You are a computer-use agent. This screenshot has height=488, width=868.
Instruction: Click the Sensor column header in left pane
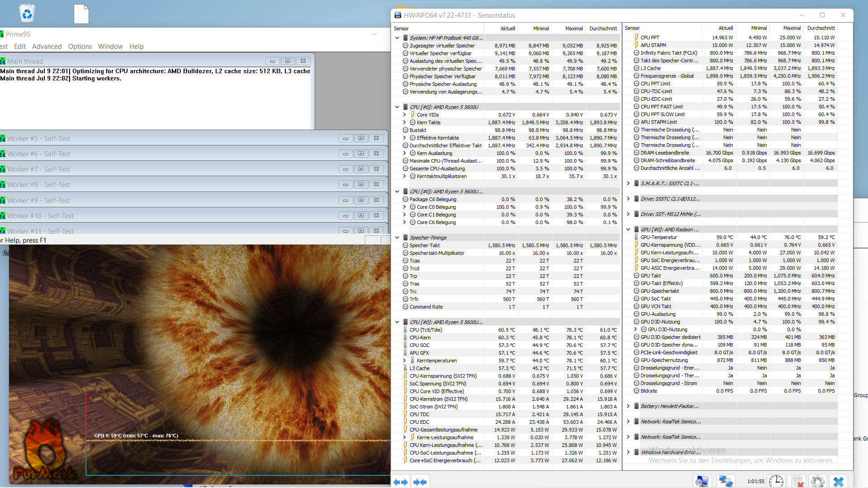pyautogui.click(x=438, y=28)
